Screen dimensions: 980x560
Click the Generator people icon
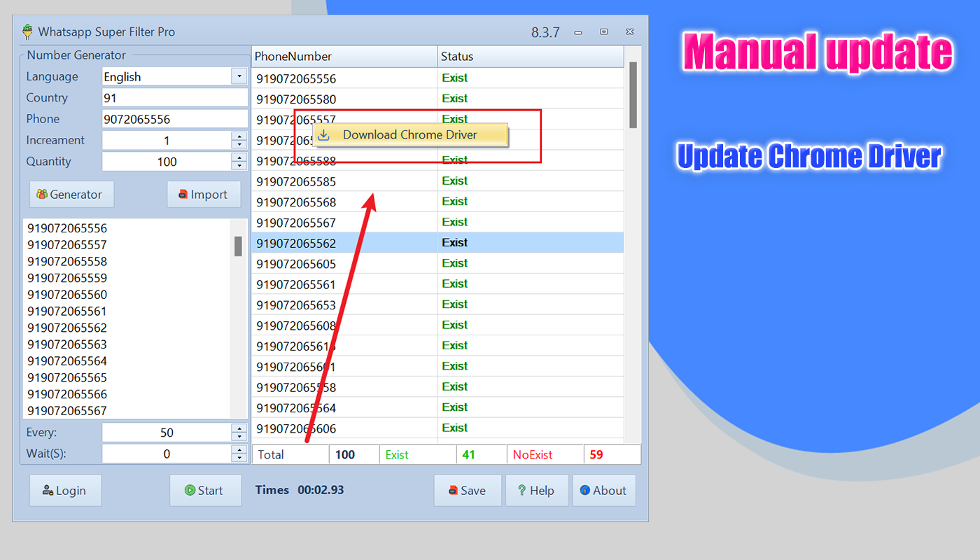(x=42, y=194)
